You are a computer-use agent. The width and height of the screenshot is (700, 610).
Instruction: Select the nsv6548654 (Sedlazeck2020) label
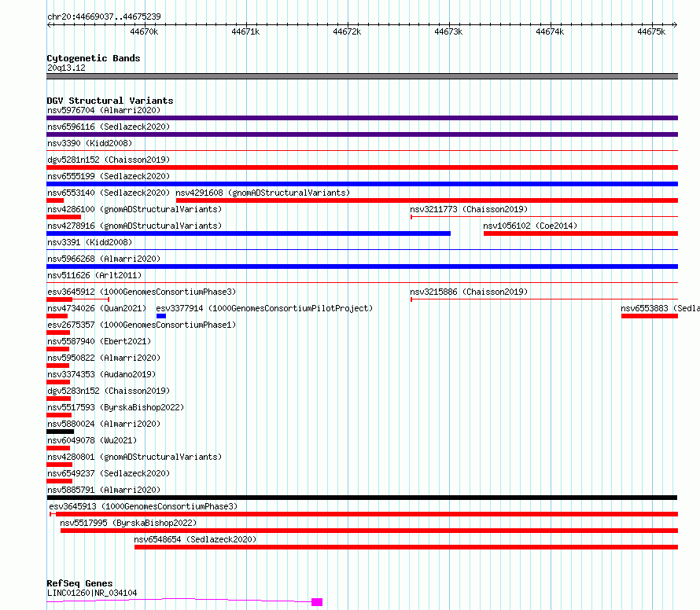point(195,539)
